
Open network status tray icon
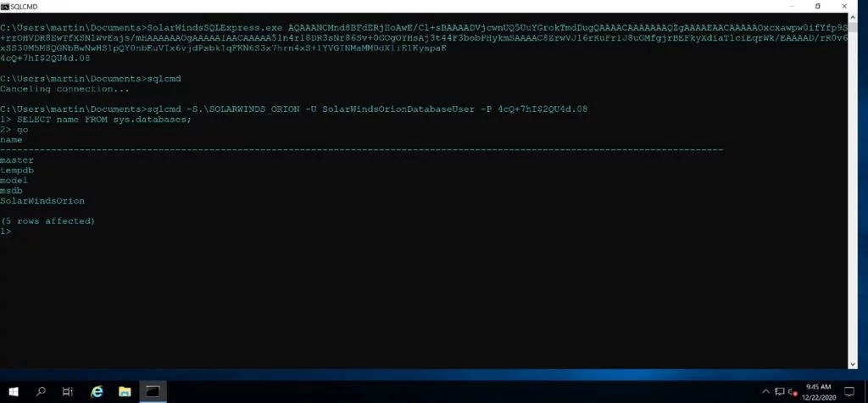point(780,391)
